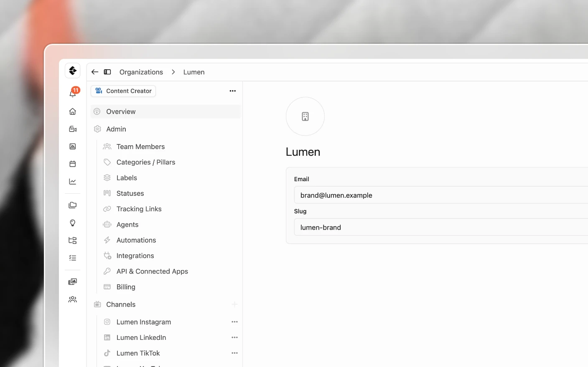Open the analytics line chart icon
Viewport: 588px width, 367px height.
[73, 182]
